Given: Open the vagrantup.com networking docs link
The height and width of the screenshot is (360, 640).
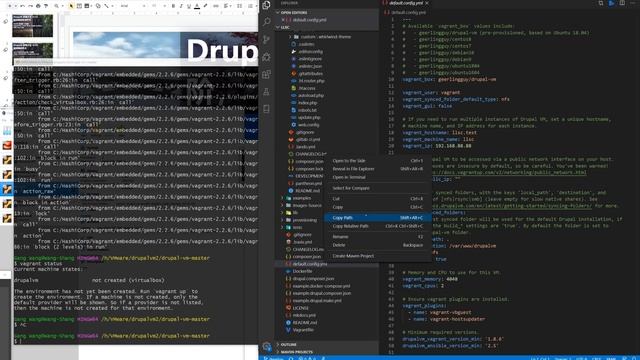Looking at the screenshot, I should click(x=510, y=172).
